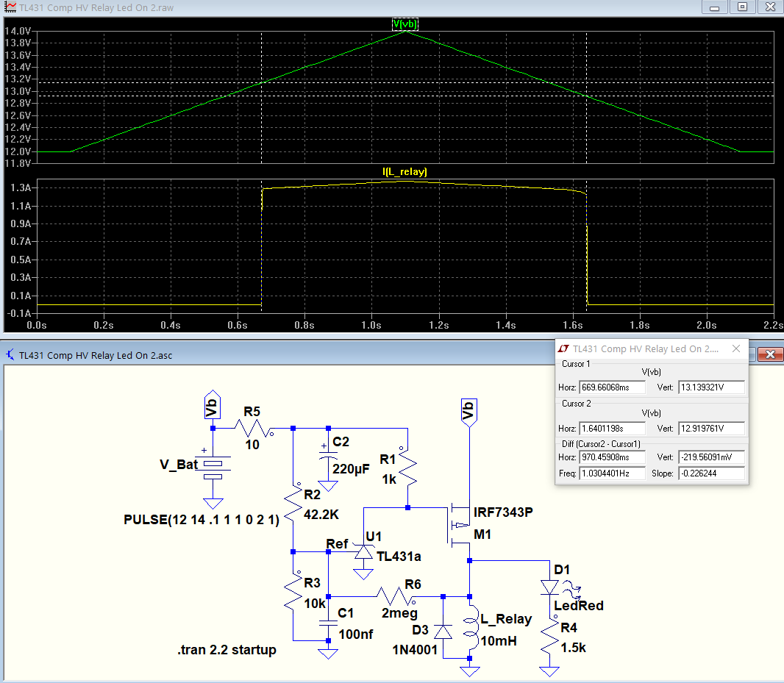Click the V(vb) trace label
This screenshot has height=683, width=784.
tap(405, 24)
